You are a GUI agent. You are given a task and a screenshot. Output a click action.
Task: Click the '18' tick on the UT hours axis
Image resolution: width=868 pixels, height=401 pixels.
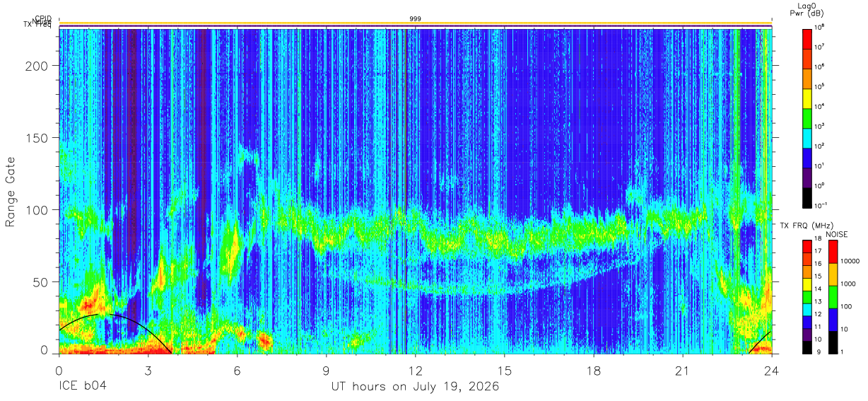tap(594, 371)
